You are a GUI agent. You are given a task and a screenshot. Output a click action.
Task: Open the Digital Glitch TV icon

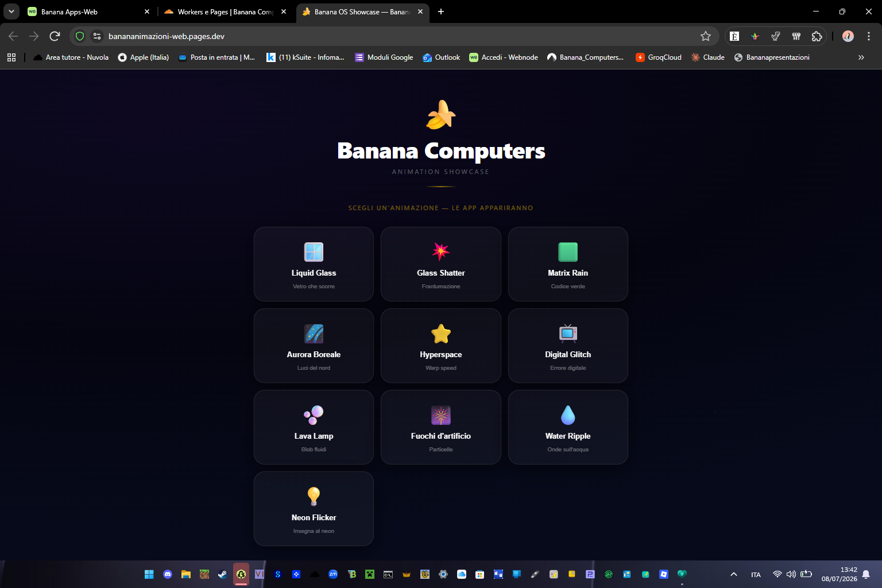pos(568,333)
